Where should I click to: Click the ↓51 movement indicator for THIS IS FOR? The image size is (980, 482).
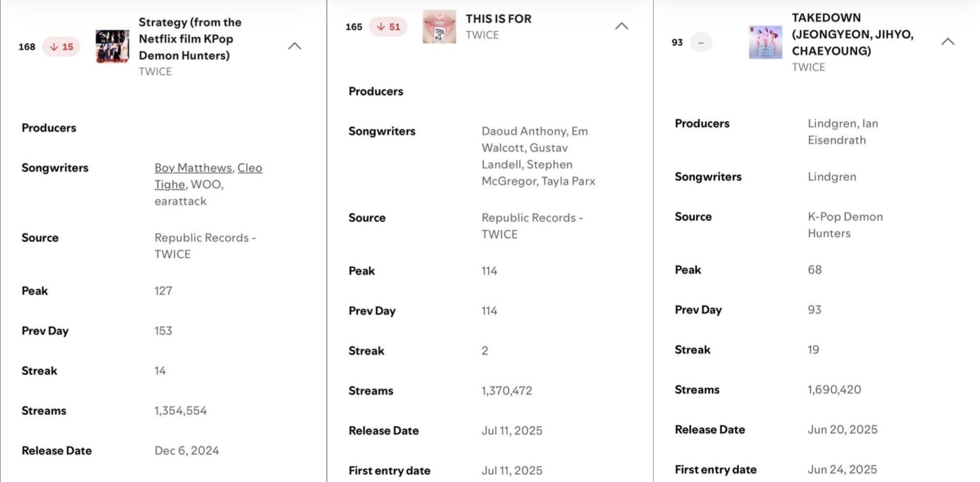[x=388, y=26]
